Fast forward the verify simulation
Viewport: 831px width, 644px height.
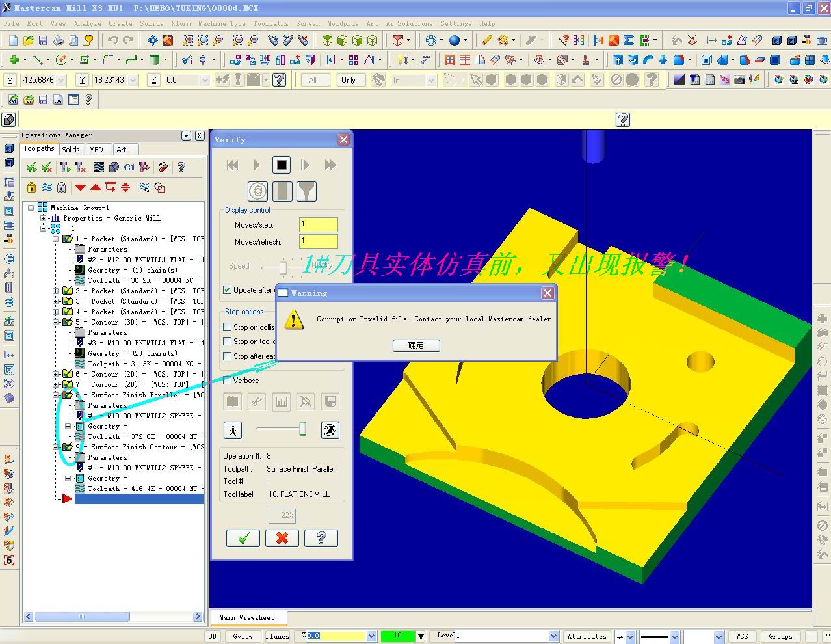330,165
